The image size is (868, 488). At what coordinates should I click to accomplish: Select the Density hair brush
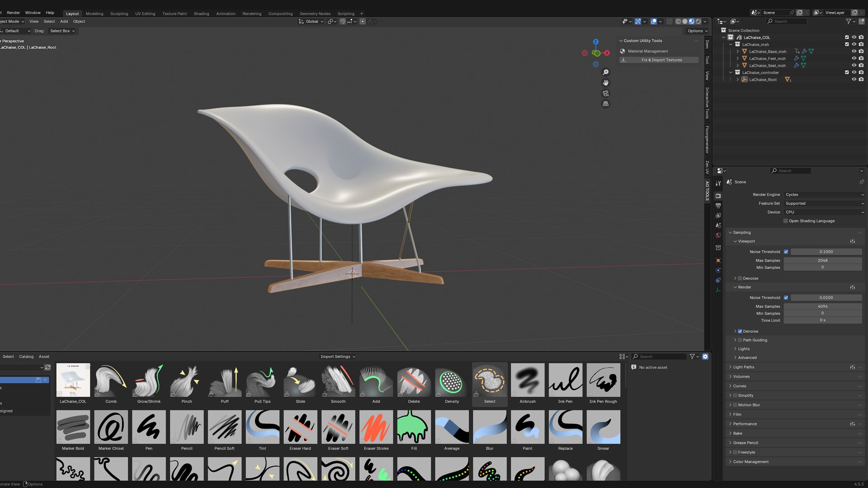point(452,384)
